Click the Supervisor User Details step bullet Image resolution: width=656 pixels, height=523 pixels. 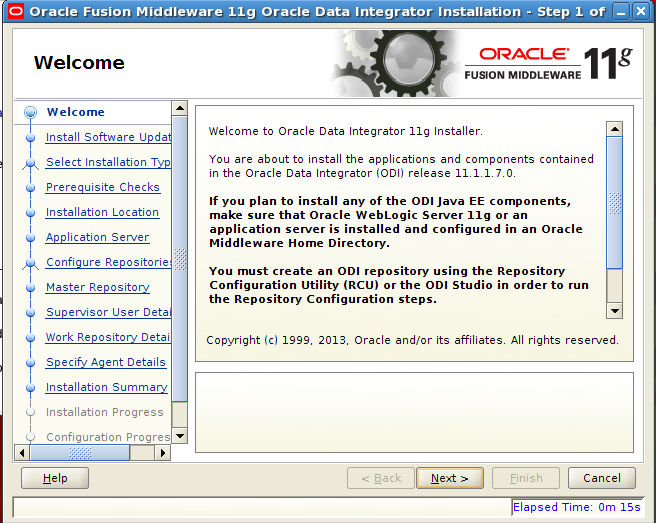tap(31, 313)
